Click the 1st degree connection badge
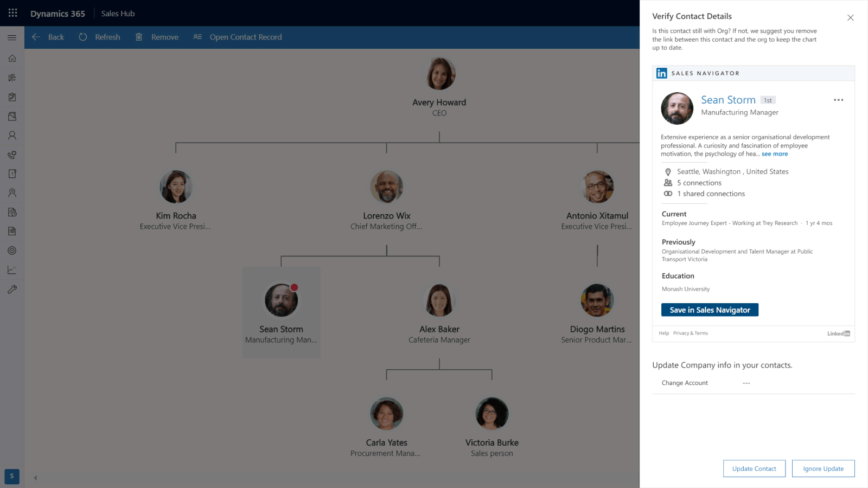The height and width of the screenshot is (488, 868). click(768, 100)
